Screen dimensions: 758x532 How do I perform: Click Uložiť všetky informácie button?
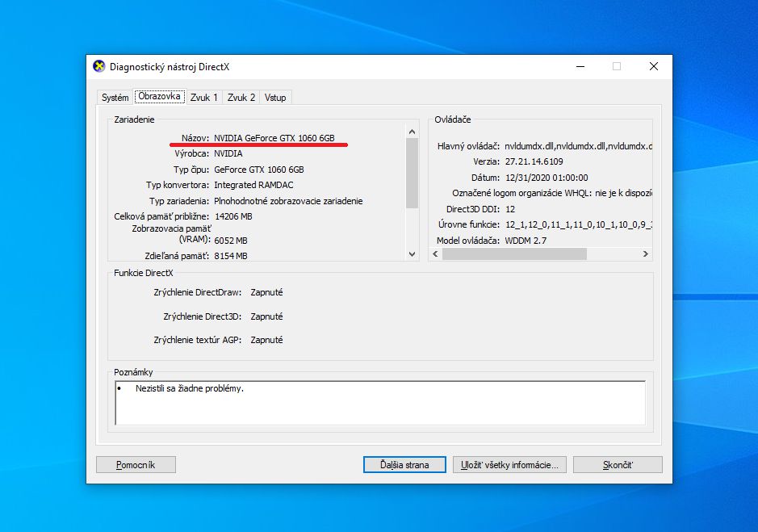coord(509,465)
